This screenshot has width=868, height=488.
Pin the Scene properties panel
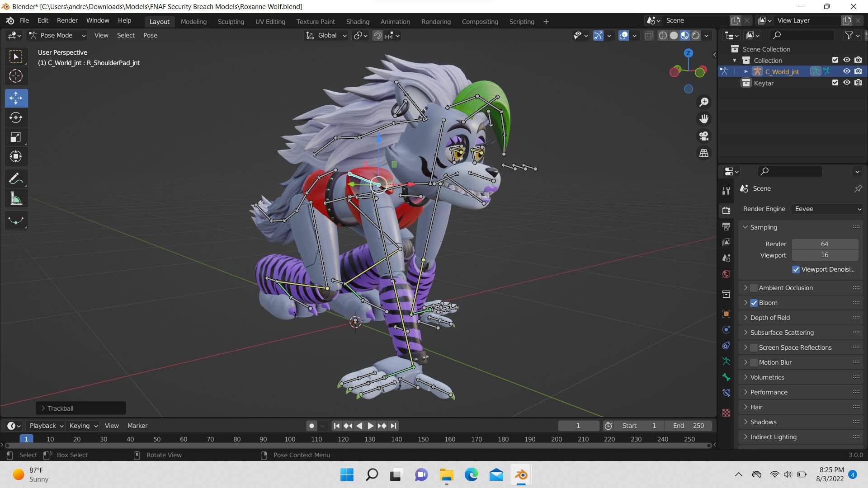pos(858,188)
